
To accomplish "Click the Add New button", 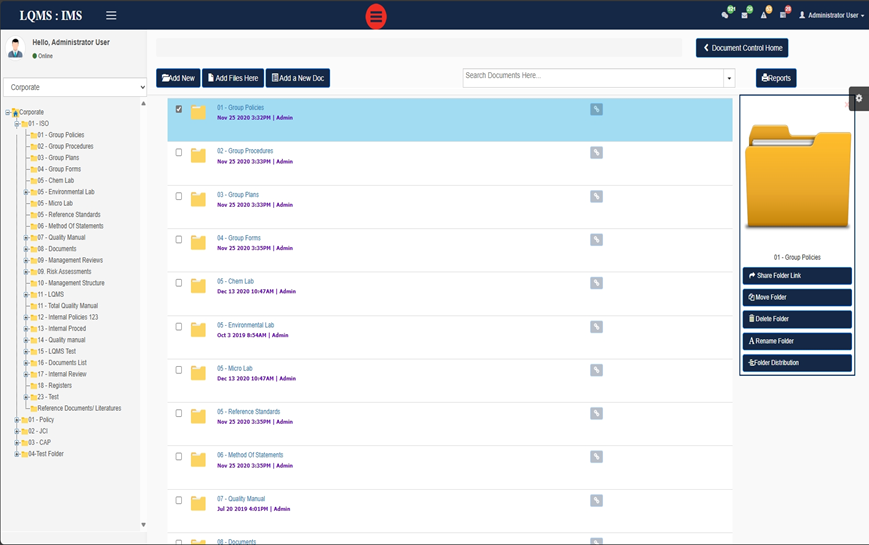I will tap(178, 78).
